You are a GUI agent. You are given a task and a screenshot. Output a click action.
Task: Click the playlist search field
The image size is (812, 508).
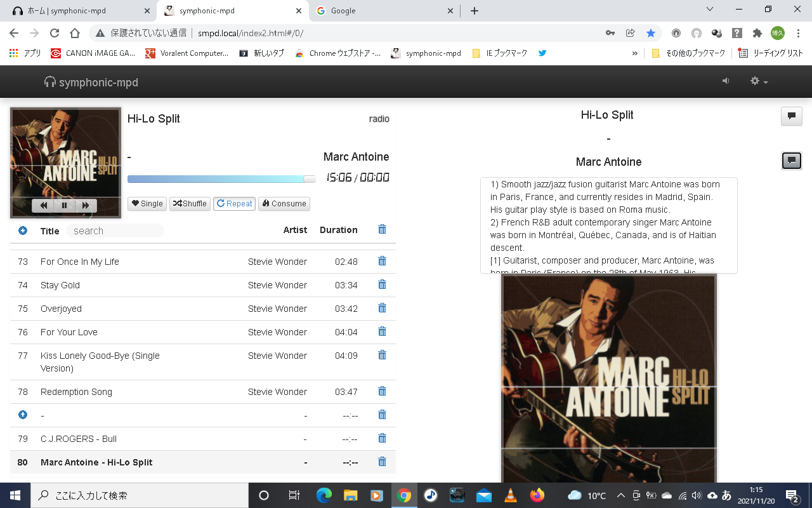pos(115,231)
